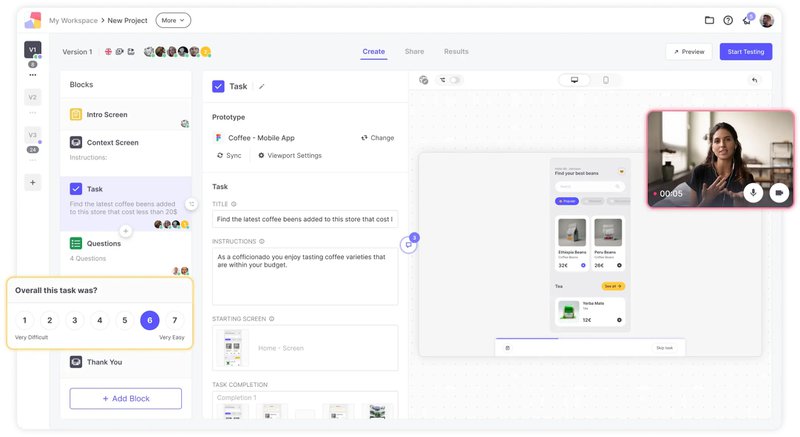Insert block with plus below Task block
The height and width of the screenshot is (437, 800).
[126, 231]
